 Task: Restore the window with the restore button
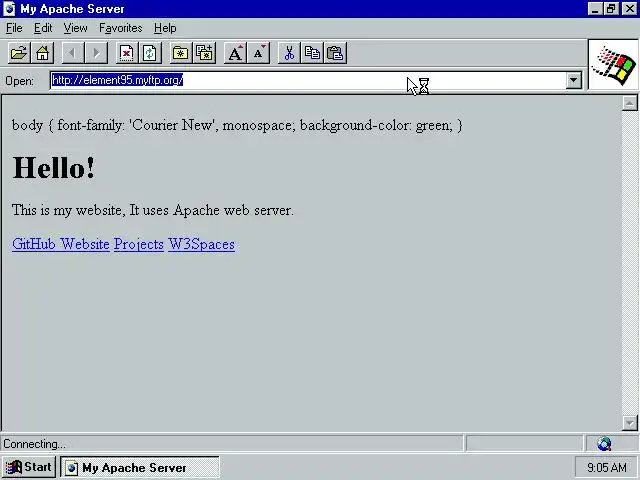click(611, 9)
